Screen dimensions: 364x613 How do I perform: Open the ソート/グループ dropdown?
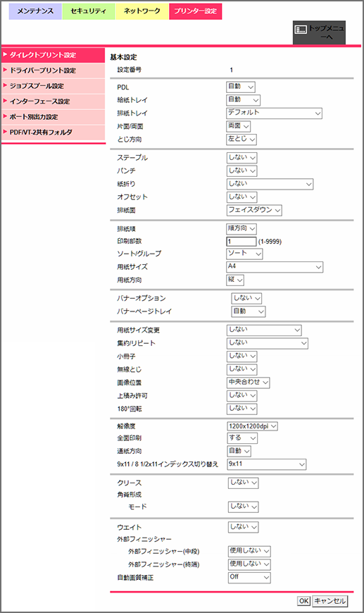tap(244, 254)
